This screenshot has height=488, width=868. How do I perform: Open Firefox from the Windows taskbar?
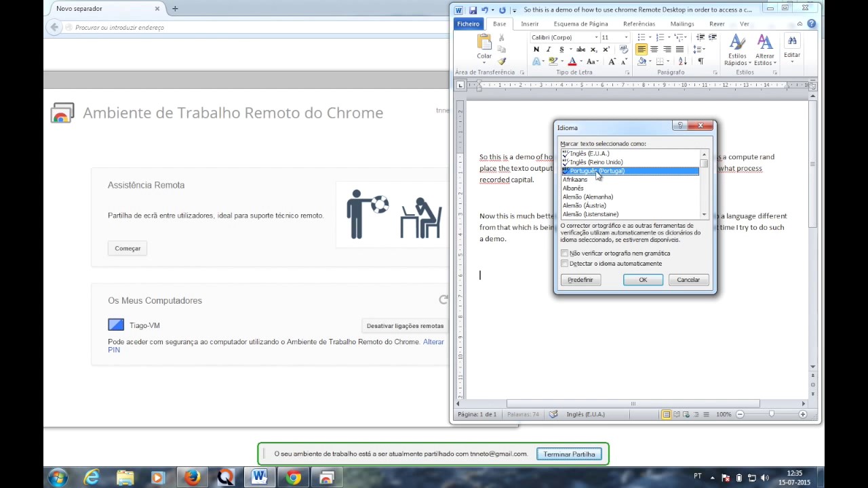pos(192,478)
